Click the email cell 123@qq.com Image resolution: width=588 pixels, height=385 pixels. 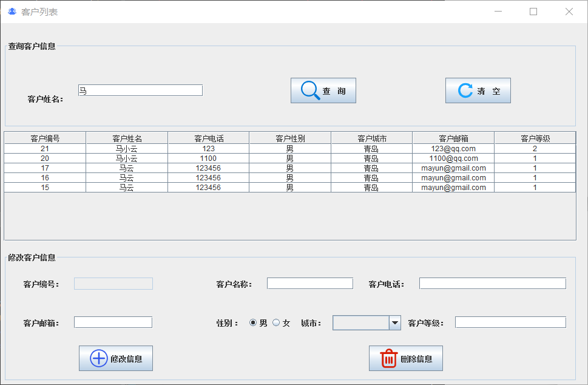pos(453,149)
